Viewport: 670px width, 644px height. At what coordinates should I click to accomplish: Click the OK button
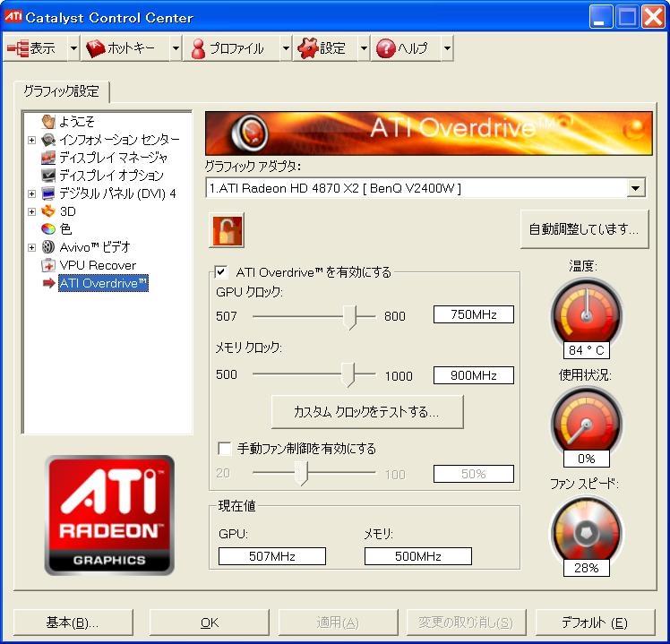coord(209,623)
